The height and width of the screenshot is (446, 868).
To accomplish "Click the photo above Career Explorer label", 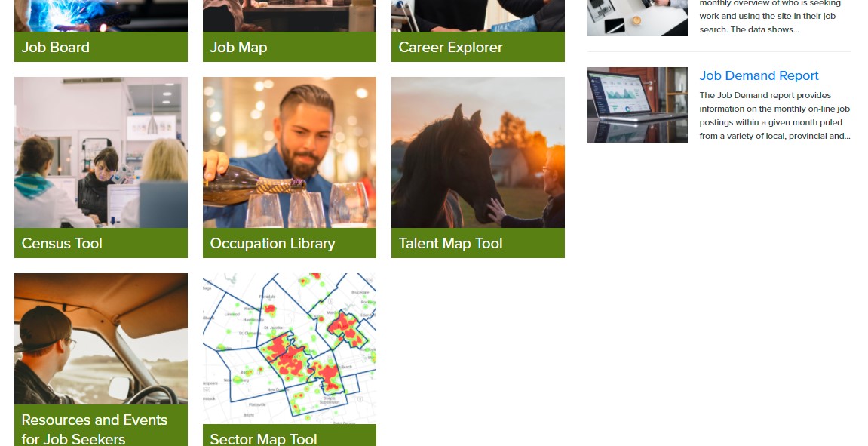I will (477, 16).
